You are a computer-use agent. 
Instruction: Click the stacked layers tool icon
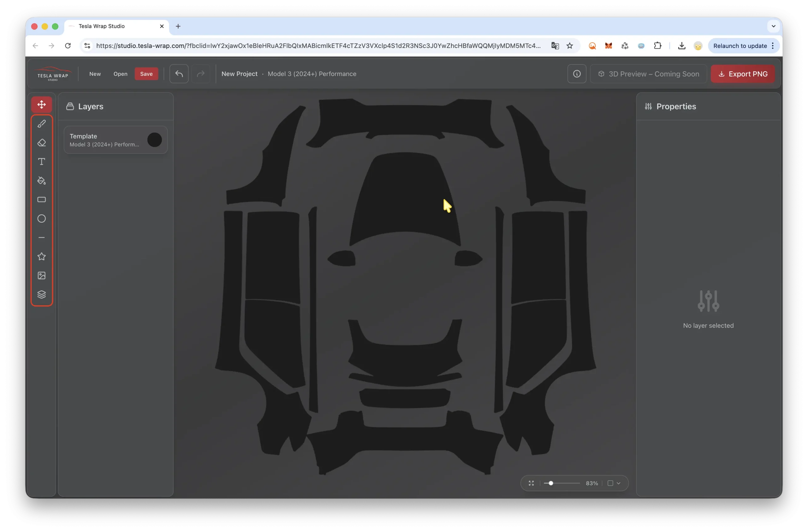41,294
